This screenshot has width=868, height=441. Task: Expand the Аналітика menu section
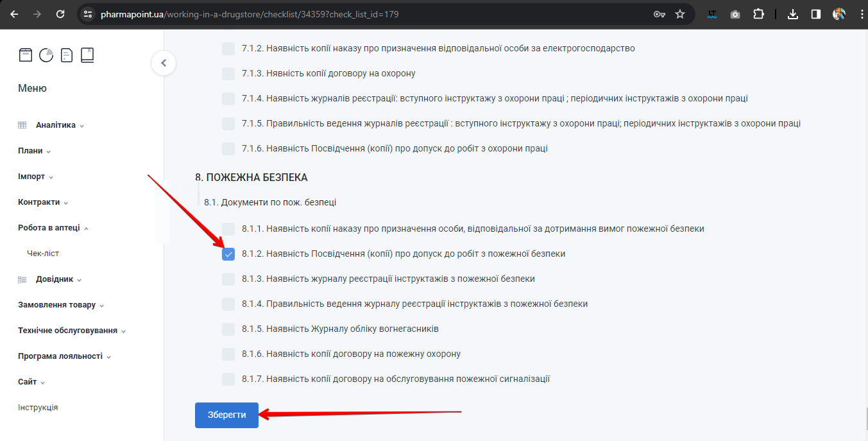(x=56, y=125)
